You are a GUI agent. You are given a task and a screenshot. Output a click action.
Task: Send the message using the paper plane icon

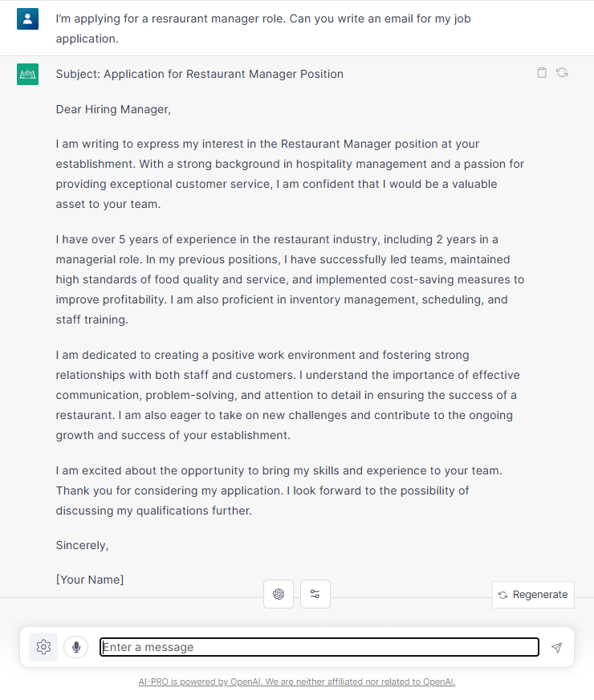556,647
